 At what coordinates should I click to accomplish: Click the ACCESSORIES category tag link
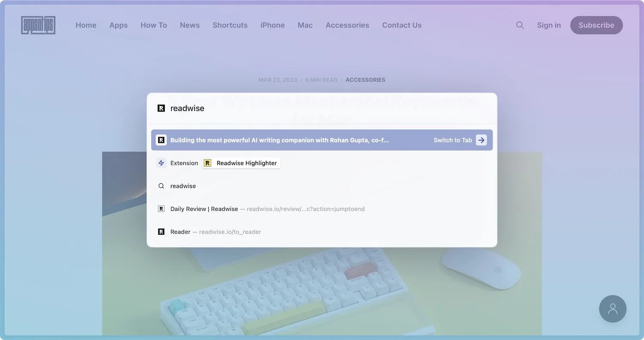(x=365, y=80)
